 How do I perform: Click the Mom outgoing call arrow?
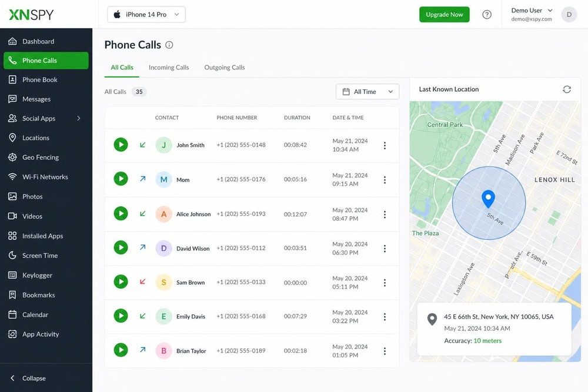pos(142,179)
